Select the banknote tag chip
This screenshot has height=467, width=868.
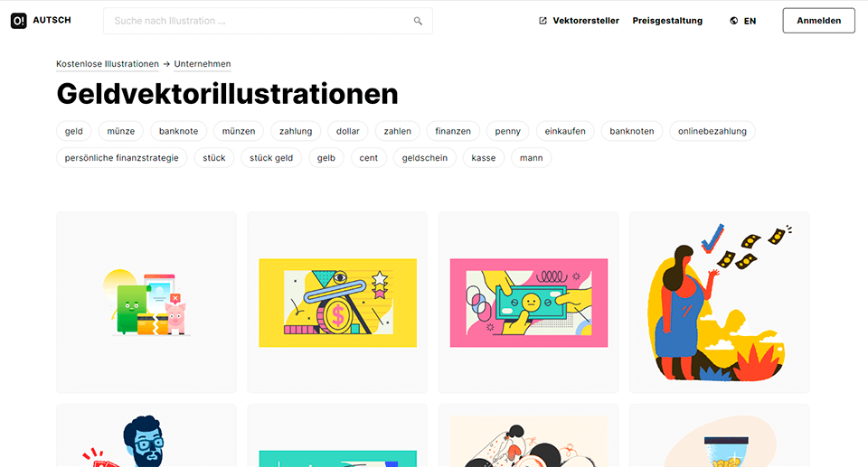(x=178, y=131)
